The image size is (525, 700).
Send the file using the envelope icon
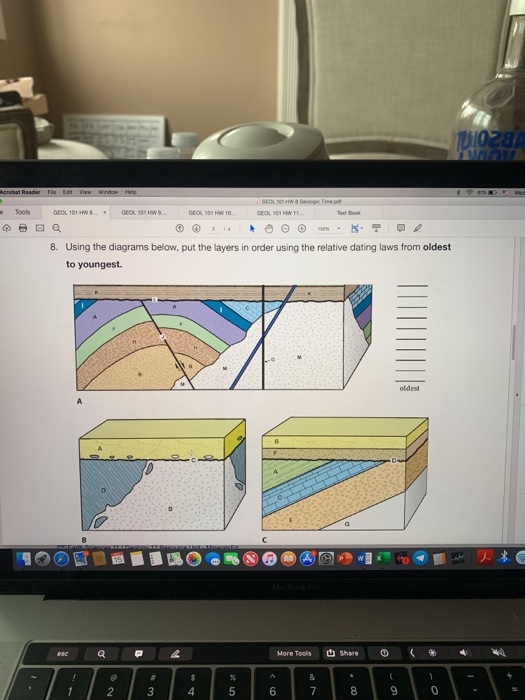(x=40, y=228)
